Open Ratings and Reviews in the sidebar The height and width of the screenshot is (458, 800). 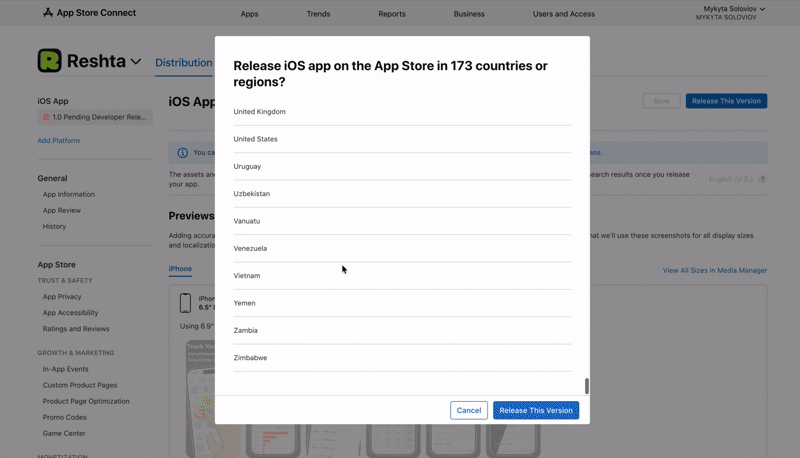pos(76,329)
